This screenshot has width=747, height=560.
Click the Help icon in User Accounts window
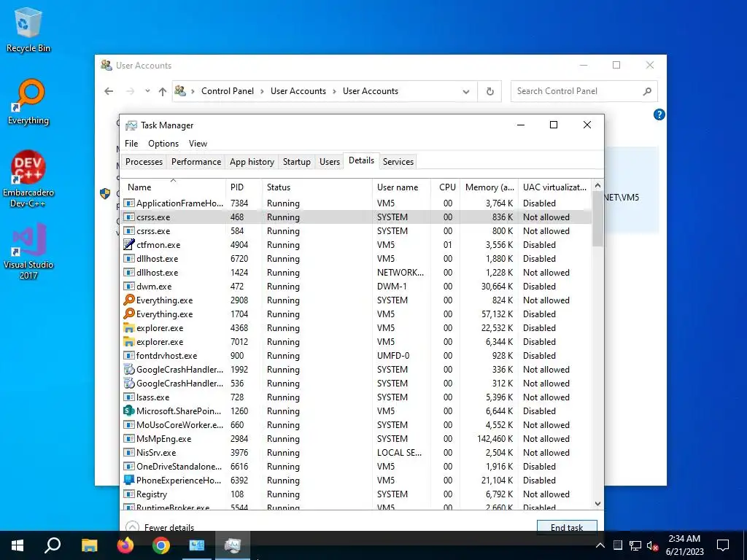coord(659,114)
